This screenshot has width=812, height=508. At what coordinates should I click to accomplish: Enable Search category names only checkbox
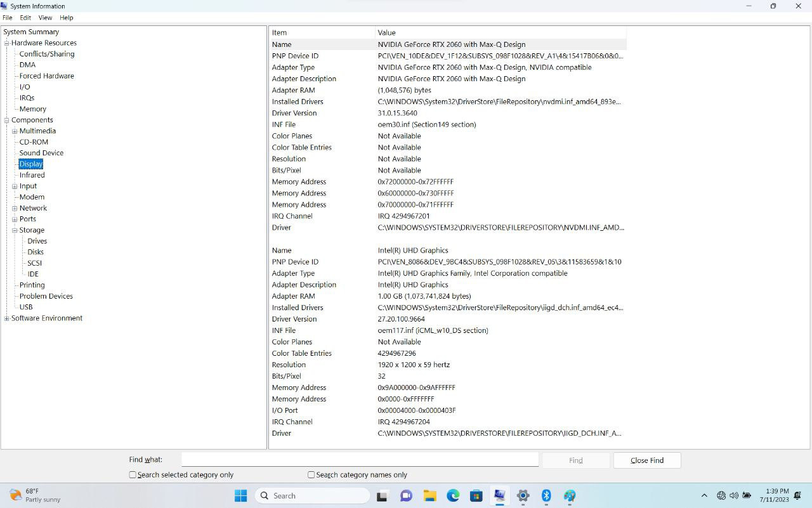click(311, 474)
